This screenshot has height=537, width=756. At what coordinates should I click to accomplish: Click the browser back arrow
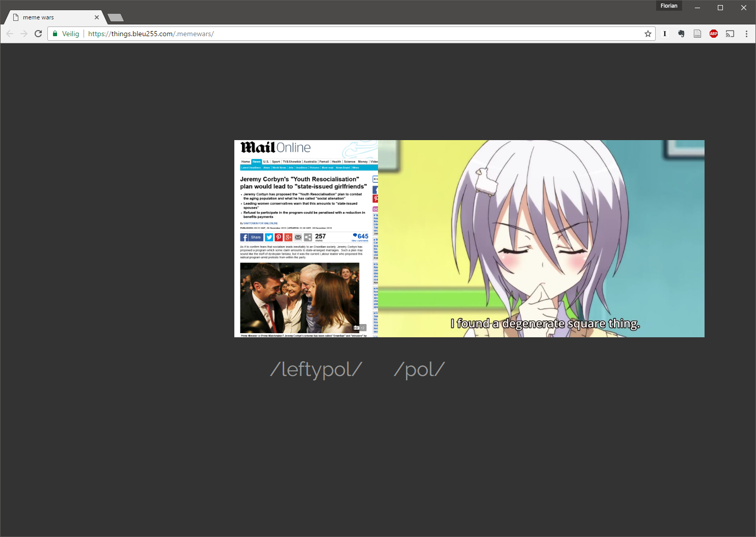tap(10, 34)
